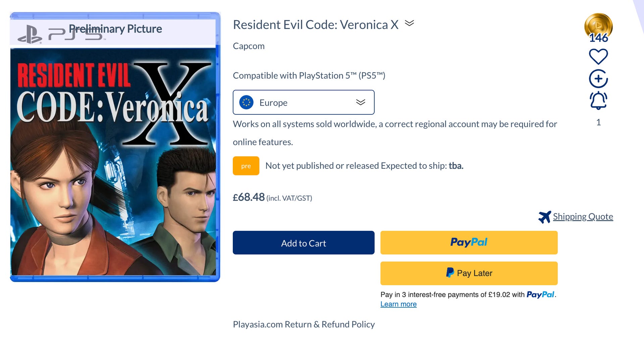Click the airplane icon beside Shipping Quote
Viewport: 644px width, 357px height.
click(x=544, y=217)
